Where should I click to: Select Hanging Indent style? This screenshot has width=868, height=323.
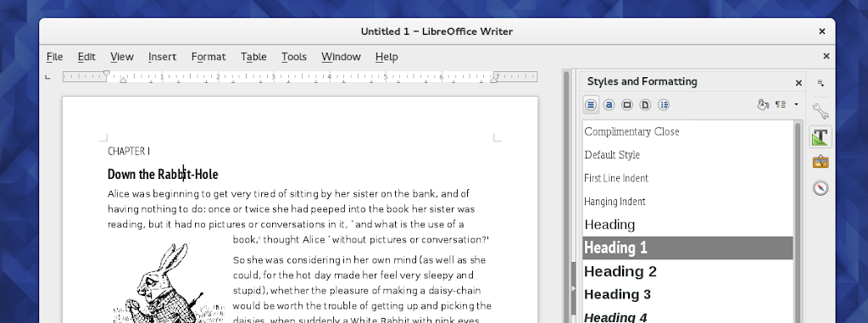pos(687,201)
